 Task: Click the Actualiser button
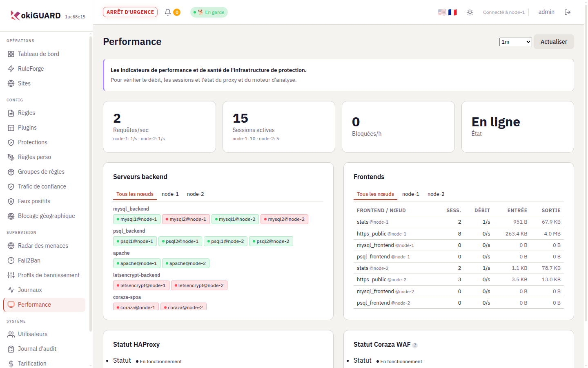(554, 42)
